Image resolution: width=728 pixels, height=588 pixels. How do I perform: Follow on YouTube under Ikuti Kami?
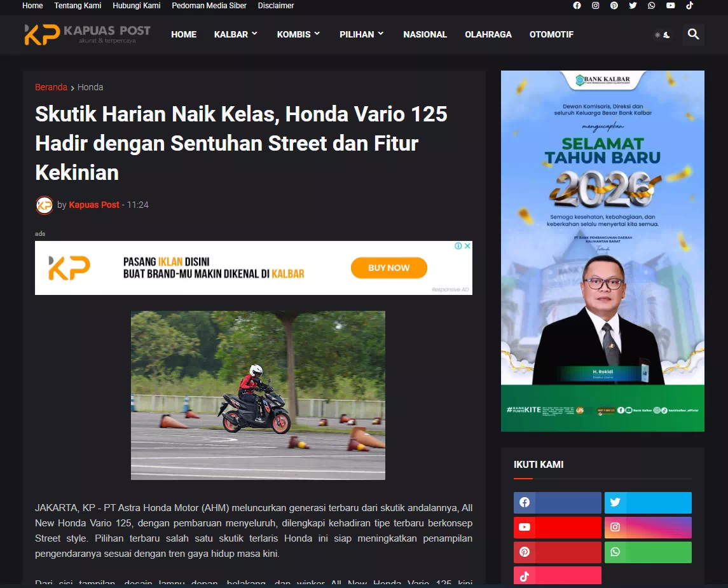[x=557, y=527]
